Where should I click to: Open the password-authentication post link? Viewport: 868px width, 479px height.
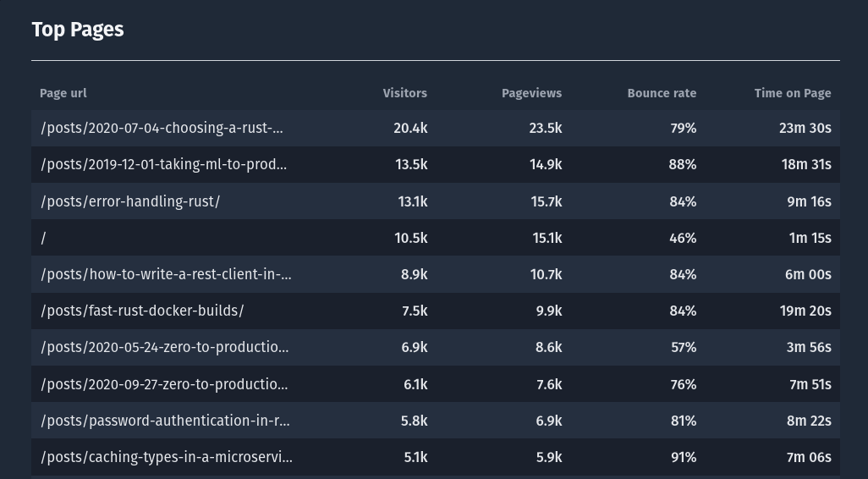[165, 421]
